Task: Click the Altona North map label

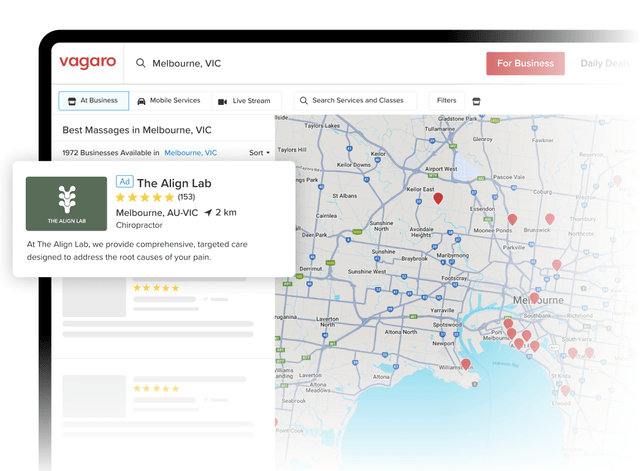Action: [x=401, y=332]
